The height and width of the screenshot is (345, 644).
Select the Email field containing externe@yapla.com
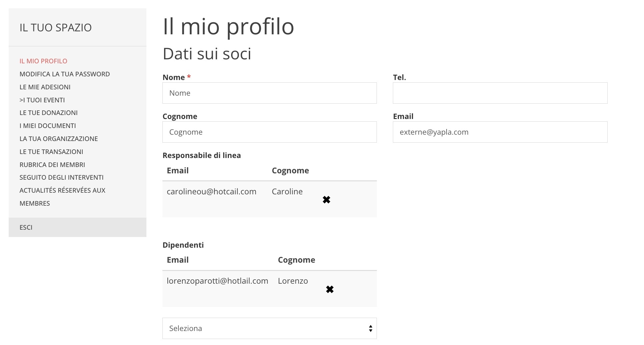pyautogui.click(x=500, y=132)
